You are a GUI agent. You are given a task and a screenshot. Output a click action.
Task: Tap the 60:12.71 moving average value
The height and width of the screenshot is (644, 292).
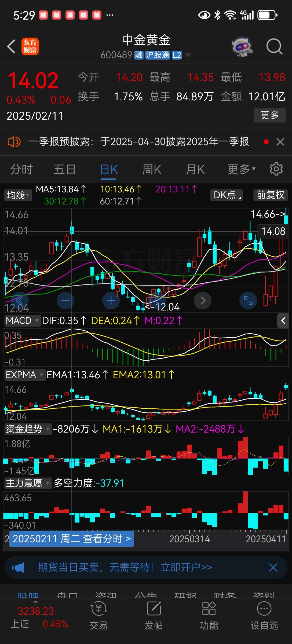tap(121, 201)
